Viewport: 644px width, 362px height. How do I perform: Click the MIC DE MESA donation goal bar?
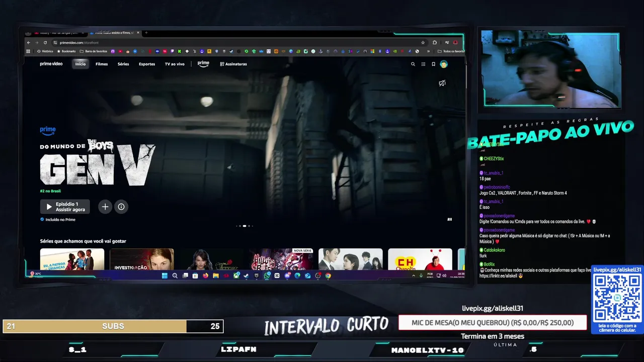coord(493,323)
